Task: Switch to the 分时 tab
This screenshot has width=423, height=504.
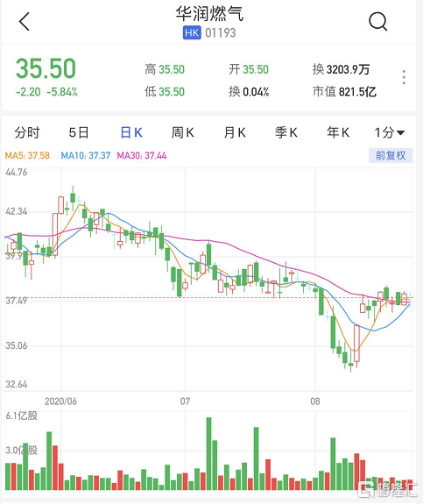Action: pos(27,132)
